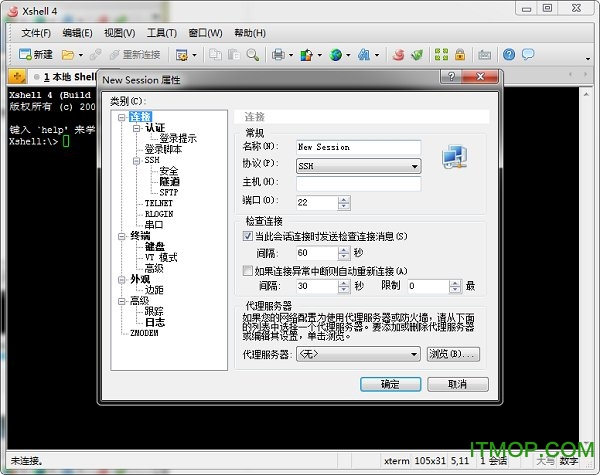600x475 pixels.
Task: Click the green Xftp file transfer icon
Action: pos(417,55)
